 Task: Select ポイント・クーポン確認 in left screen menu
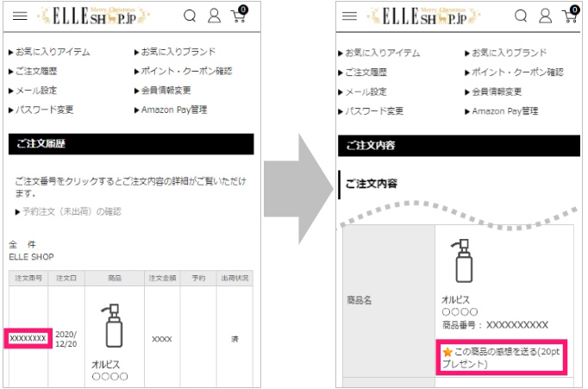(x=186, y=72)
